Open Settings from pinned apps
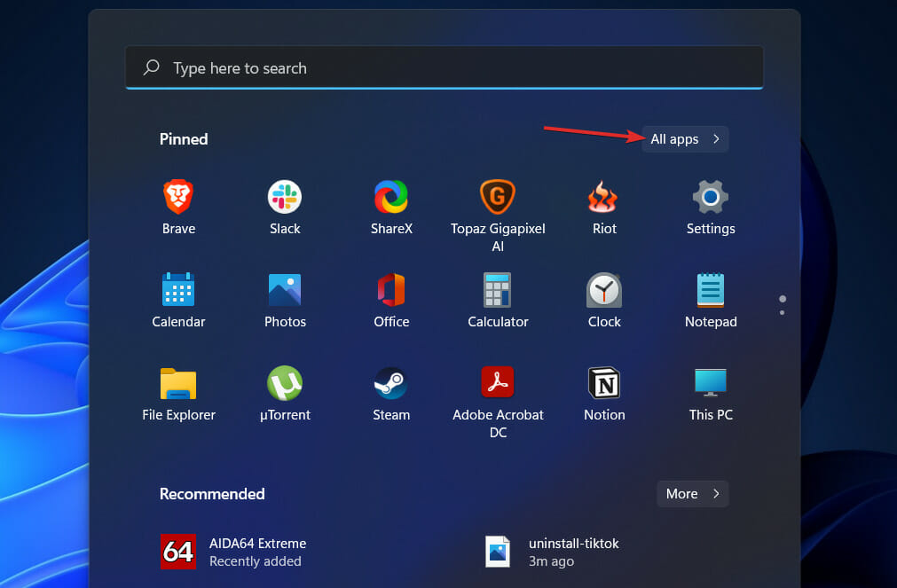 [711, 208]
